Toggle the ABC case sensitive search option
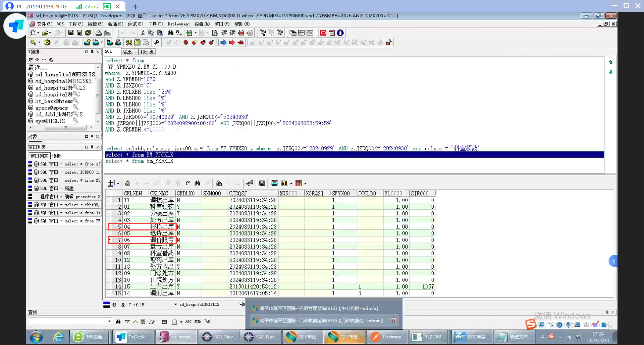Viewport: 644px width, 345px height. [x=189, y=322]
